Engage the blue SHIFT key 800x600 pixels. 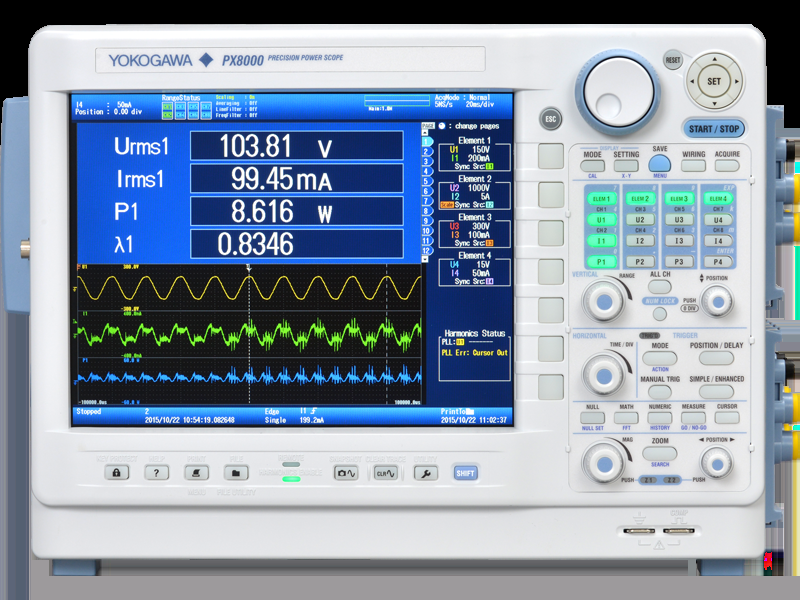(465, 473)
